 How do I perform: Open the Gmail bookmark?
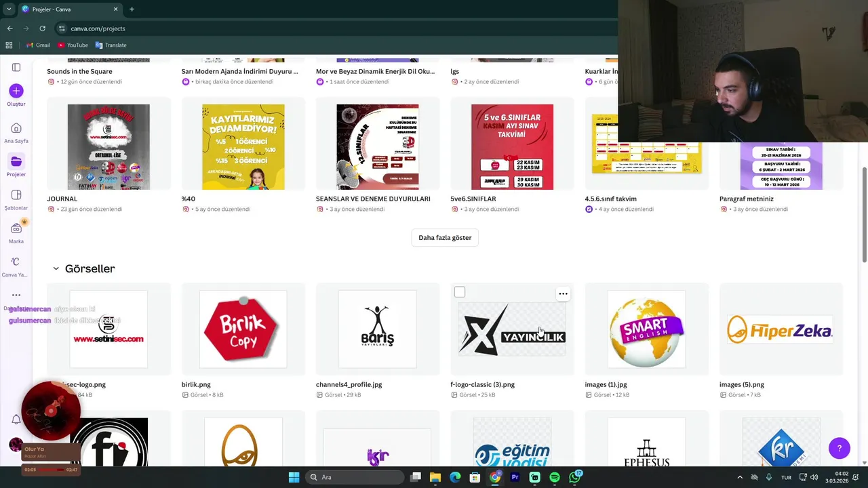pyautogui.click(x=37, y=45)
